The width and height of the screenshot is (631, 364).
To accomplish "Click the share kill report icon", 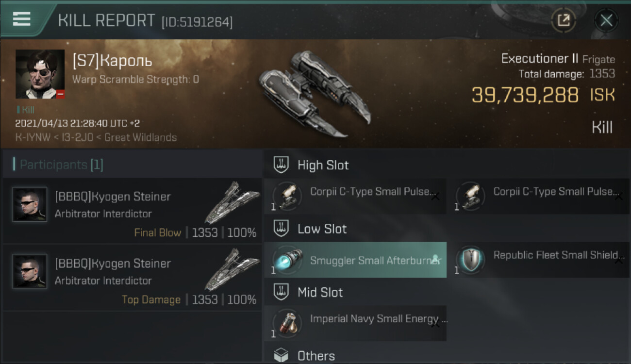I will (564, 20).
